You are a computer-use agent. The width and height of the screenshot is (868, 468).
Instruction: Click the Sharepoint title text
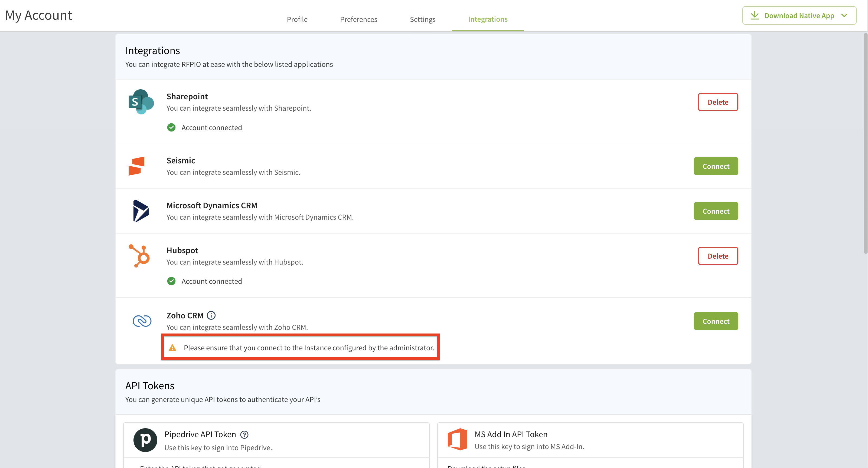pos(187,97)
